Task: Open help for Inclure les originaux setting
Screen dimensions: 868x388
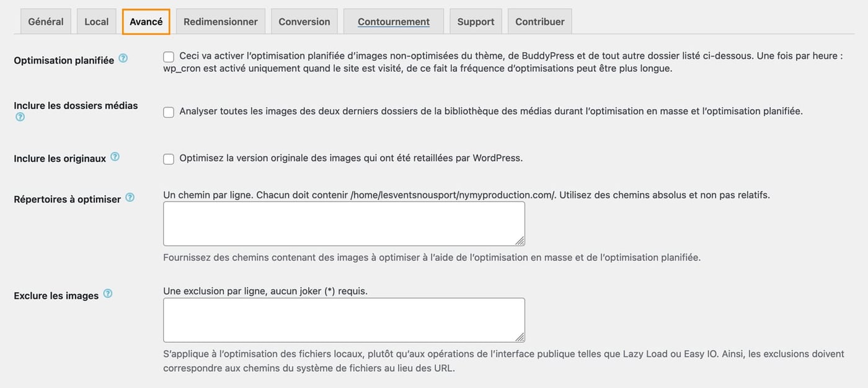Action: (x=115, y=156)
